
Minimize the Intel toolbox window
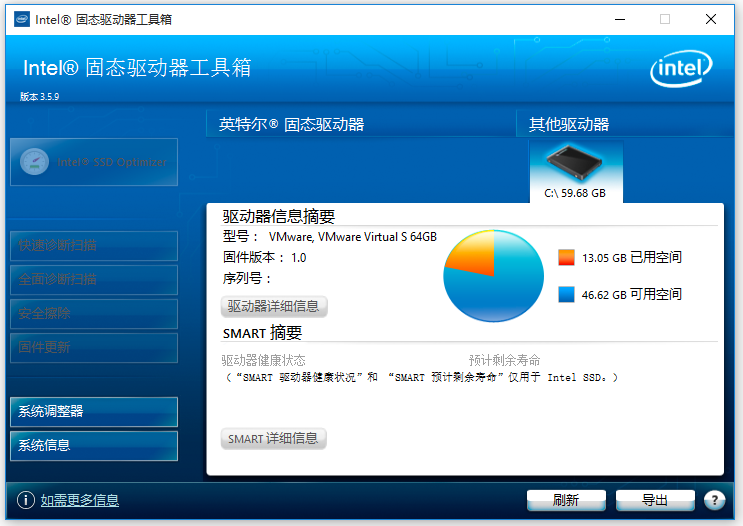pos(620,19)
